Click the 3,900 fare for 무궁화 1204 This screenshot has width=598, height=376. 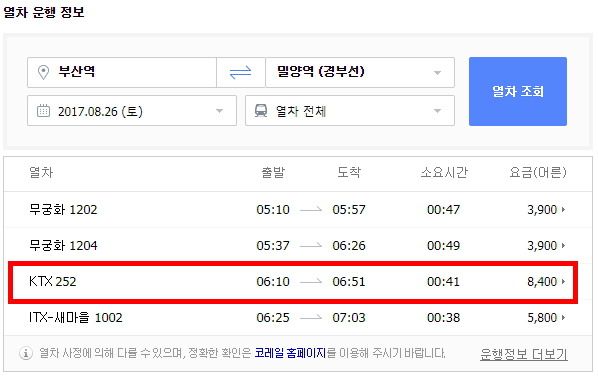click(x=542, y=245)
